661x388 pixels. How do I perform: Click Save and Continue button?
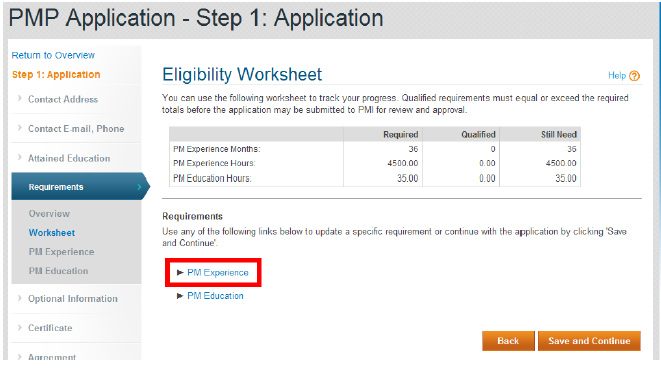point(589,341)
